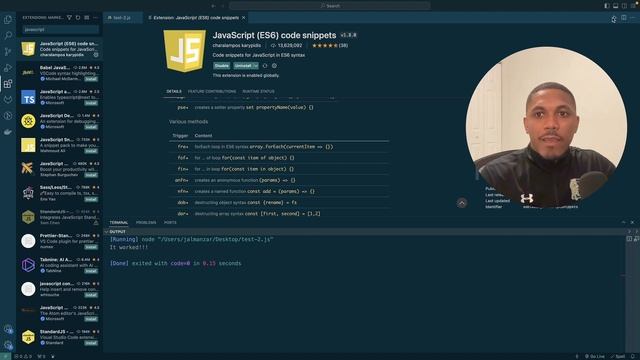The width and height of the screenshot is (640, 360).
Task: Switch to the test-2.js editor tab
Action: click(122, 18)
